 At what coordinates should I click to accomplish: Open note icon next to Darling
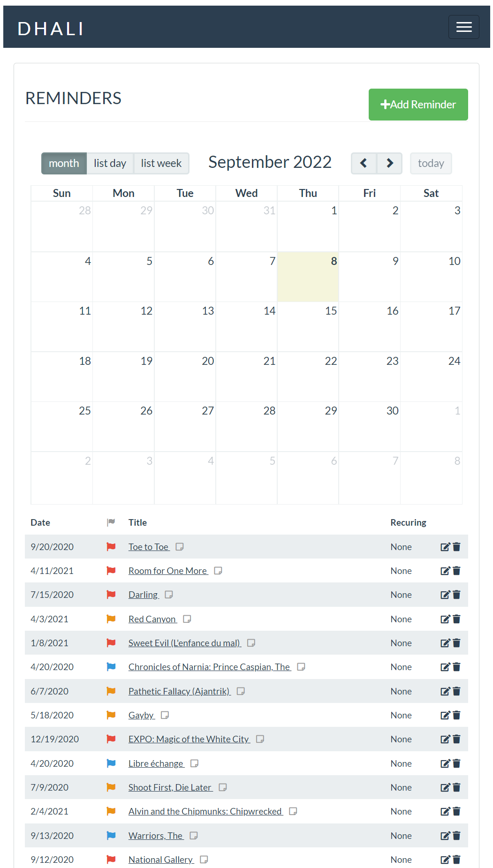coord(169,595)
